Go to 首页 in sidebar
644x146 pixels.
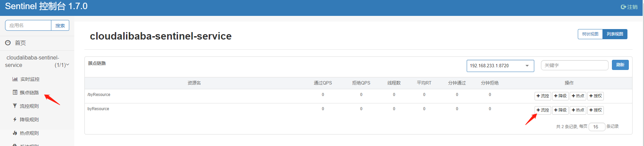(20, 43)
